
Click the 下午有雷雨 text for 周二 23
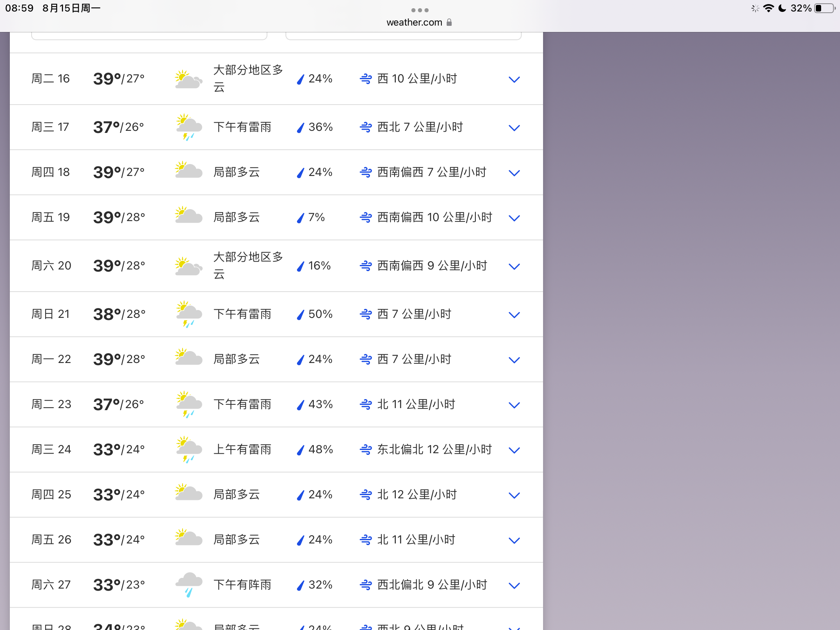pyautogui.click(x=242, y=404)
